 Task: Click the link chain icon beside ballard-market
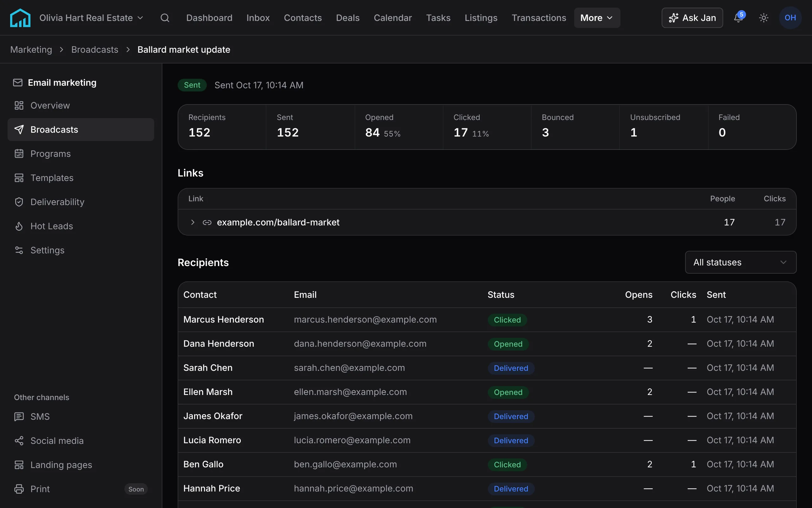click(207, 223)
